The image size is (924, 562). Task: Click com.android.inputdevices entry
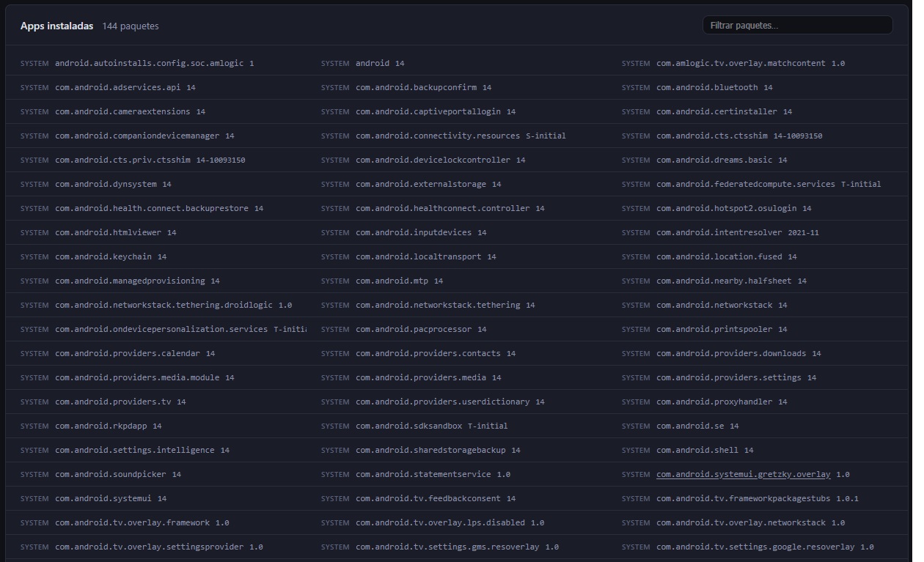click(x=414, y=232)
